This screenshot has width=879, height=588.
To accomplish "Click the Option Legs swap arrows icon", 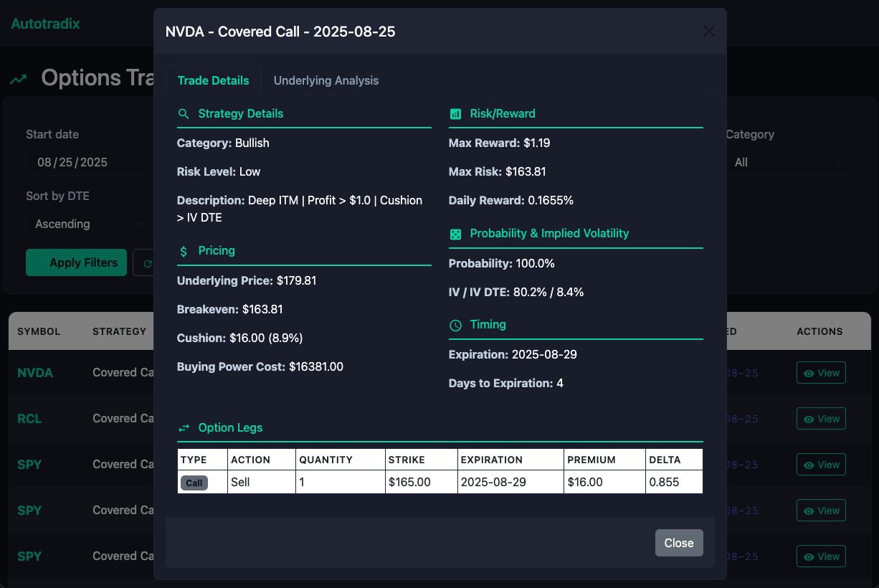I will pos(184,428).
